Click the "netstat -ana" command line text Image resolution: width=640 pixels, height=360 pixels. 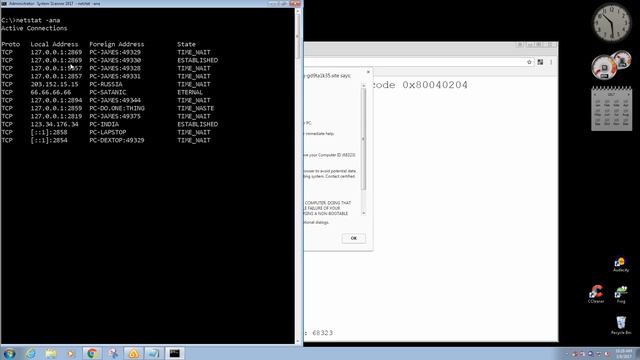[38, 20]
